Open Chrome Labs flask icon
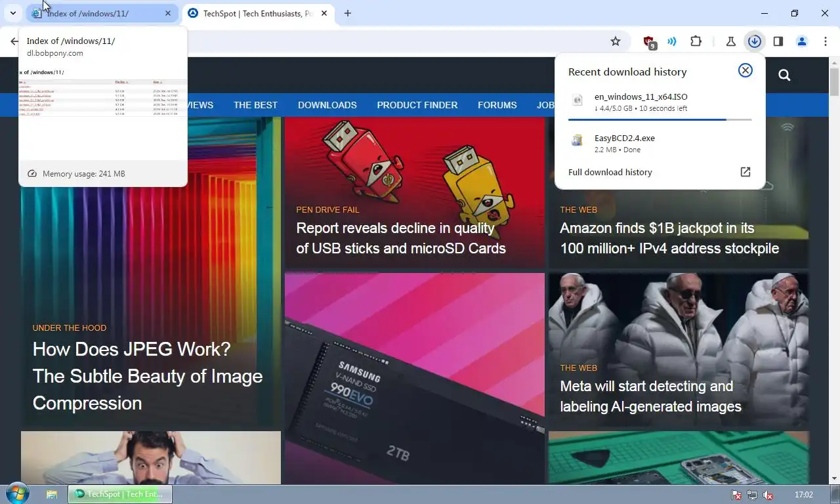840x504 pixels. click(730, 41)
